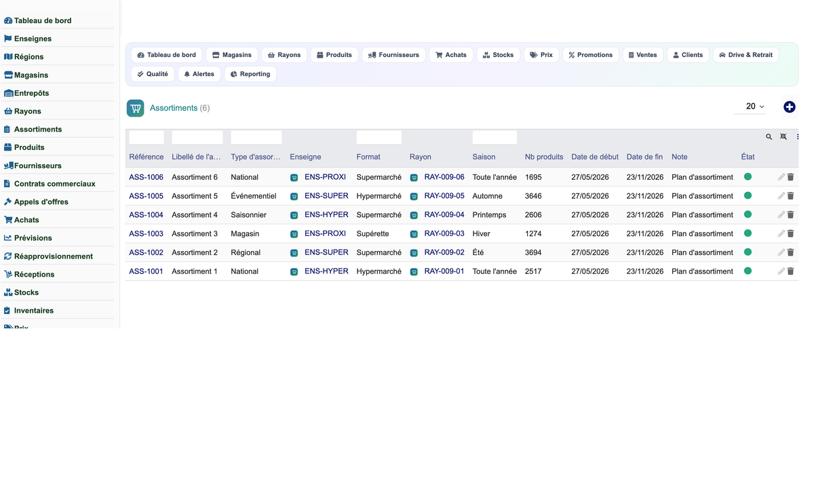The height and width of the screenshot is (504, 814).
Task: Go to the Promotions top tab
Action: click(590, 55)
